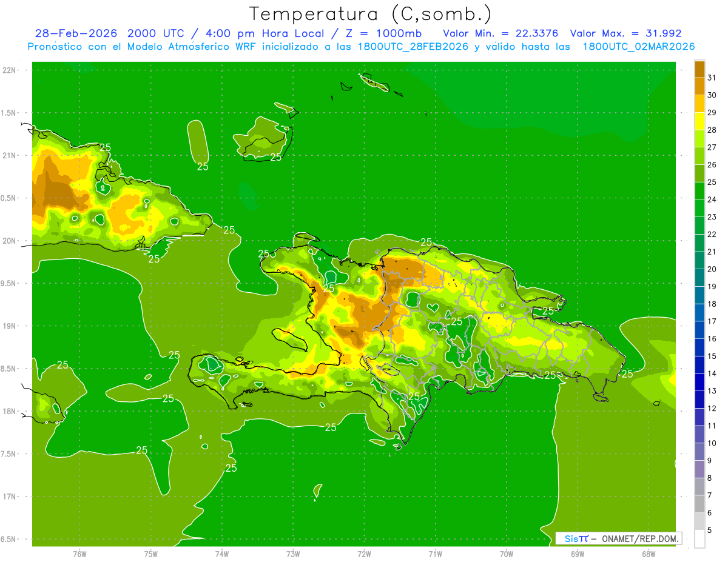The image size is (728, 562).
Task: Click 'Valor Min. = 22.3376' text
Action: [x=501, y=33]
